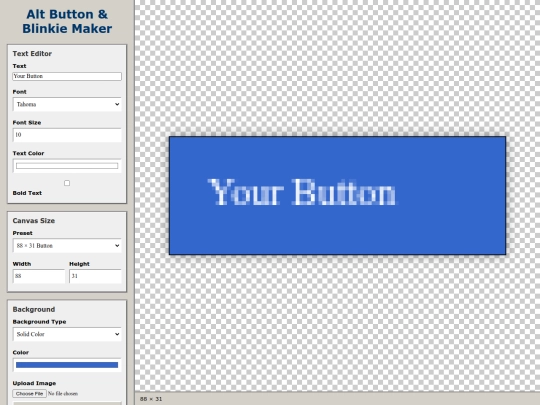This screenshot has width=540, height=405.
Task: Open the Background Type dropdown showing Solid Color
Action: pyautogui.click(x=67, y=334)
